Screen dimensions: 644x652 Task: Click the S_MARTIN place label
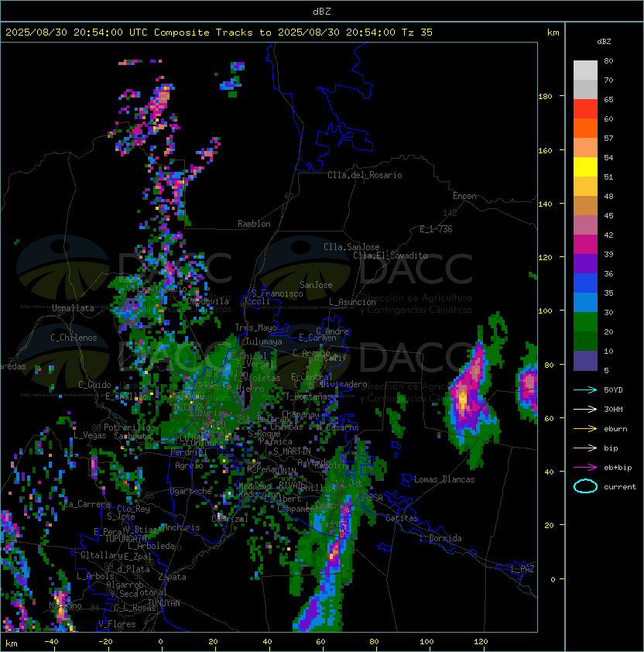tap(292, 451)
